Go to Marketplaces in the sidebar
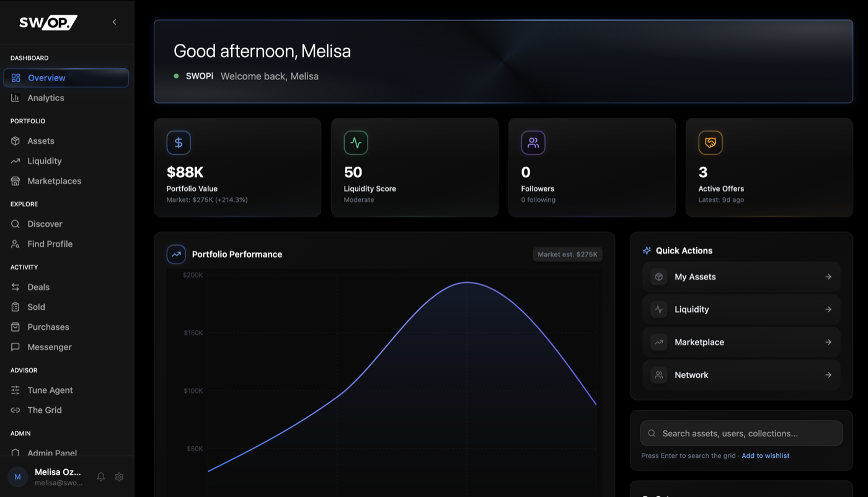868x497 pixels. click(54, 181)
